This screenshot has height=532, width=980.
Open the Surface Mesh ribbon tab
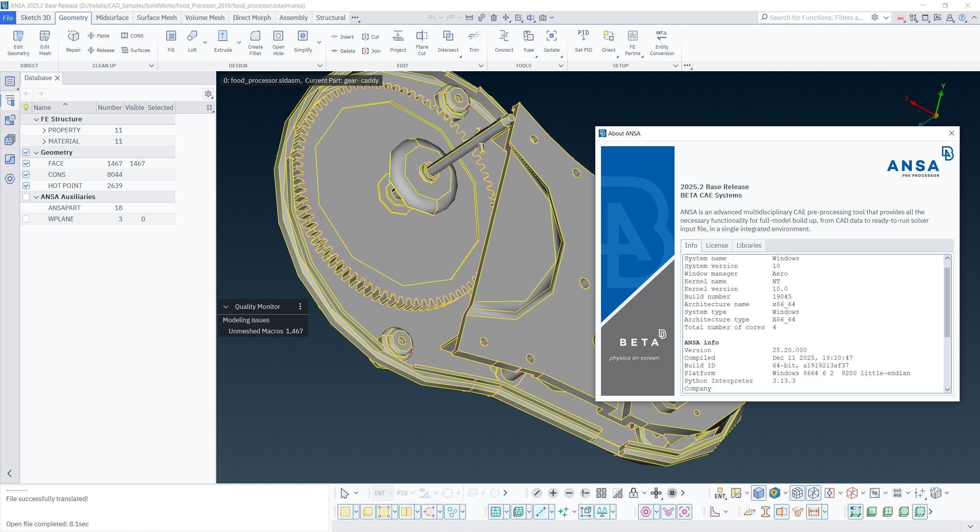click(157, 18)
